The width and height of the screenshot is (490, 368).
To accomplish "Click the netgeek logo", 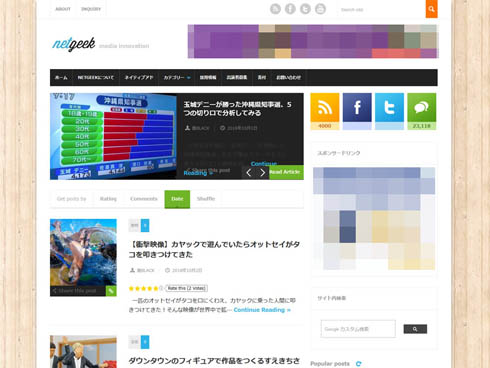I will tap(74, 44).
